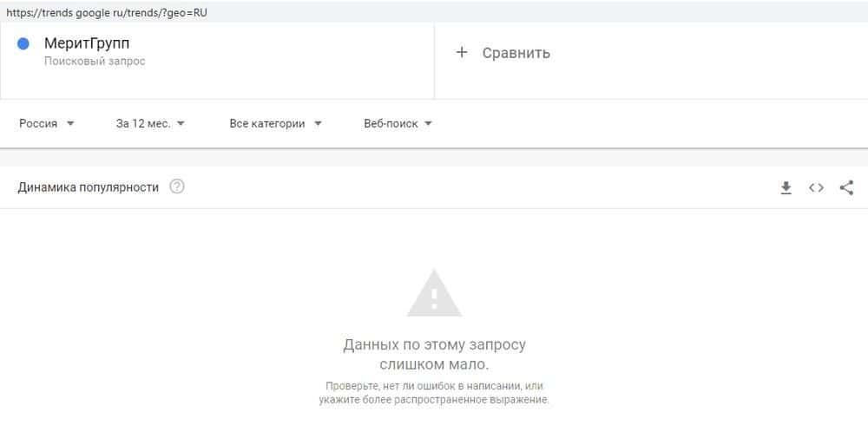Share the popularity dynamics chart

click(846, 187)
